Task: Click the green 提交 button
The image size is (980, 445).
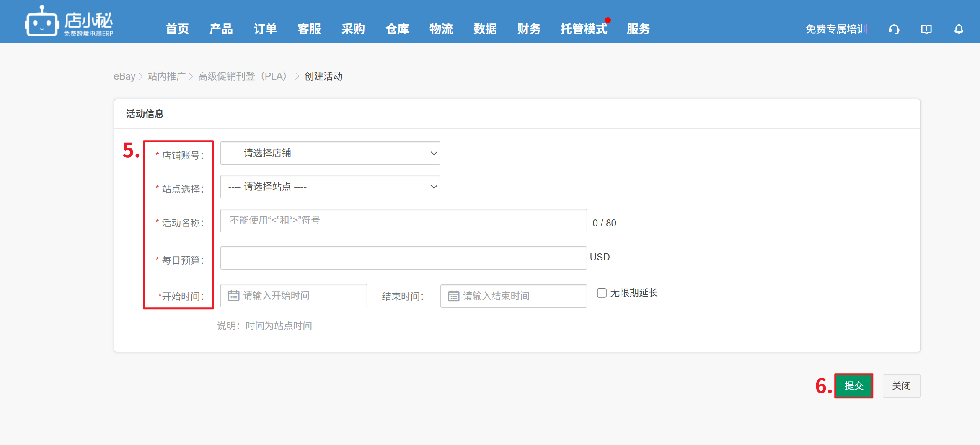Action: 853,386
